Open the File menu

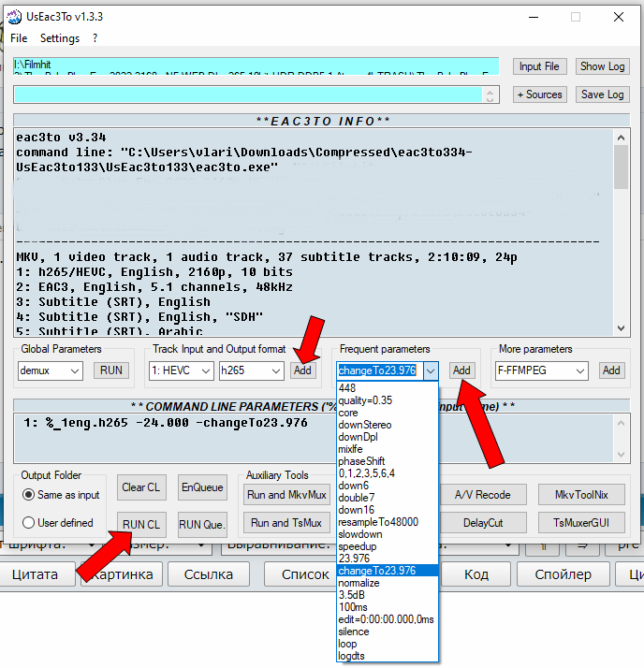click(x=19, y=38)
